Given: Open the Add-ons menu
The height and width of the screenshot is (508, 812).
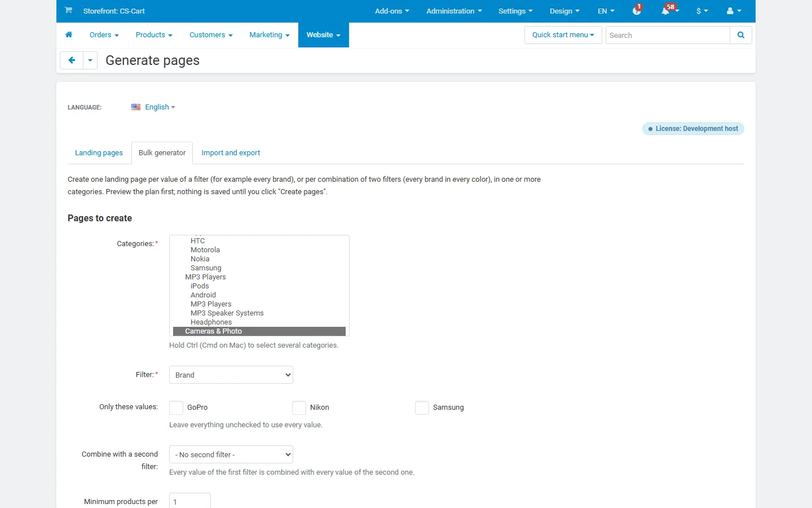Looking at the screenshot, I should (x=392, y=11).
